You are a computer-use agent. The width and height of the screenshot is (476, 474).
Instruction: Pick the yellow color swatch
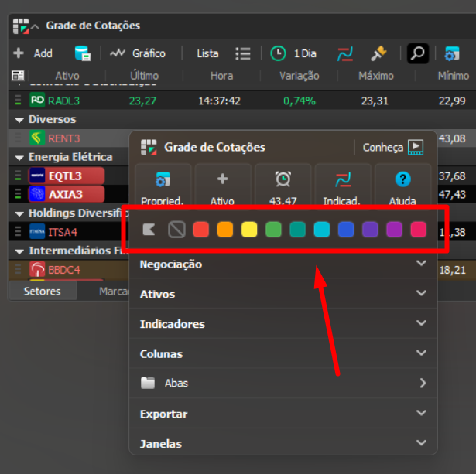(x=249, y=229)
